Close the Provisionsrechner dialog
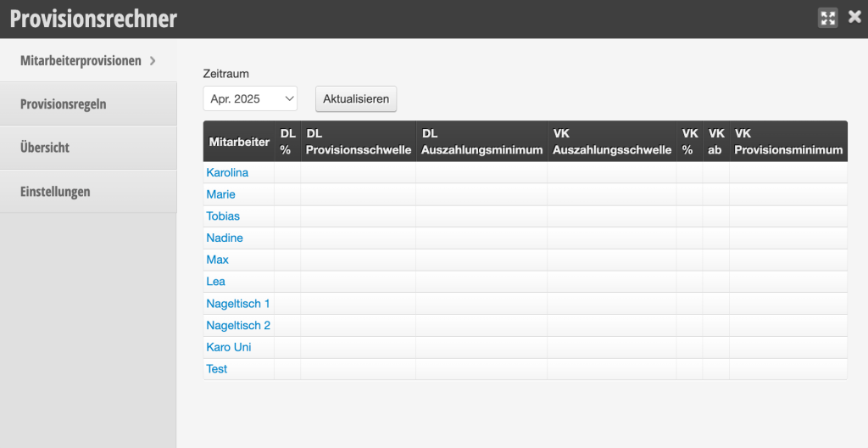This screenshot has width=868, height=448. [x=854, y=17]
